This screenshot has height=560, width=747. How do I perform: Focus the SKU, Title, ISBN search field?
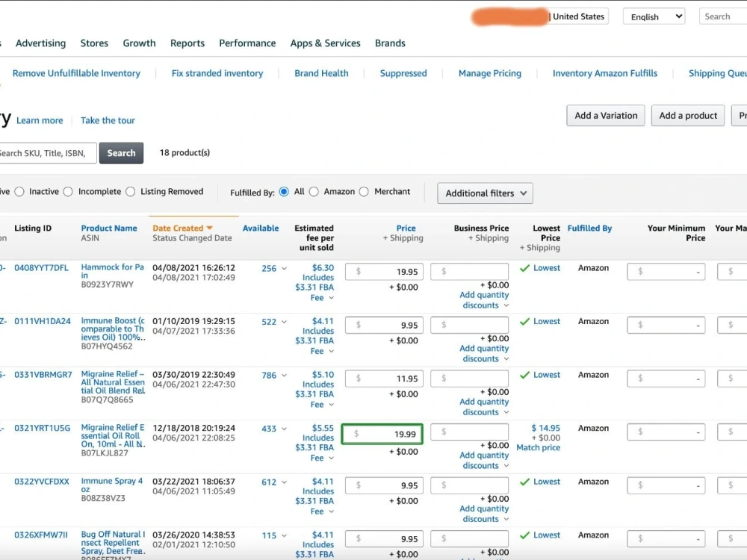pos(46,153)
